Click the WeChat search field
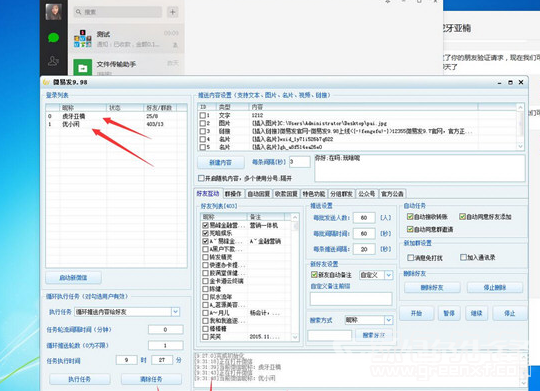540x391 pixels. pos(117,12)
